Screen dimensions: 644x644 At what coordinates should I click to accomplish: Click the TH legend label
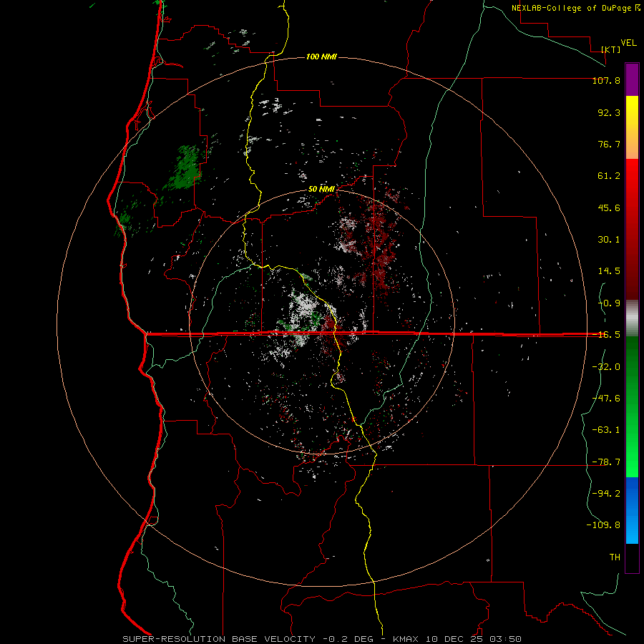point(615,557)
